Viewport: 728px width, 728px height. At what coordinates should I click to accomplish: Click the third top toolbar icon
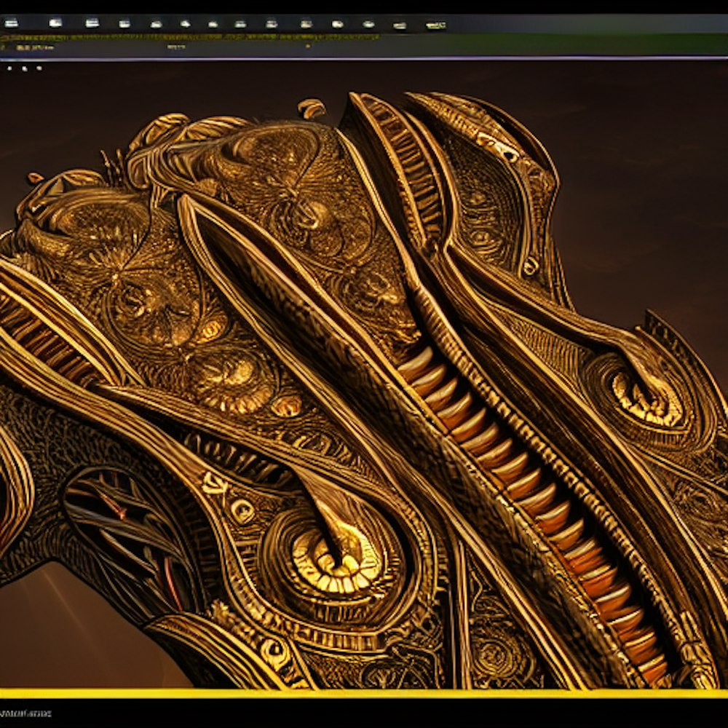click(x=92, y=23)
